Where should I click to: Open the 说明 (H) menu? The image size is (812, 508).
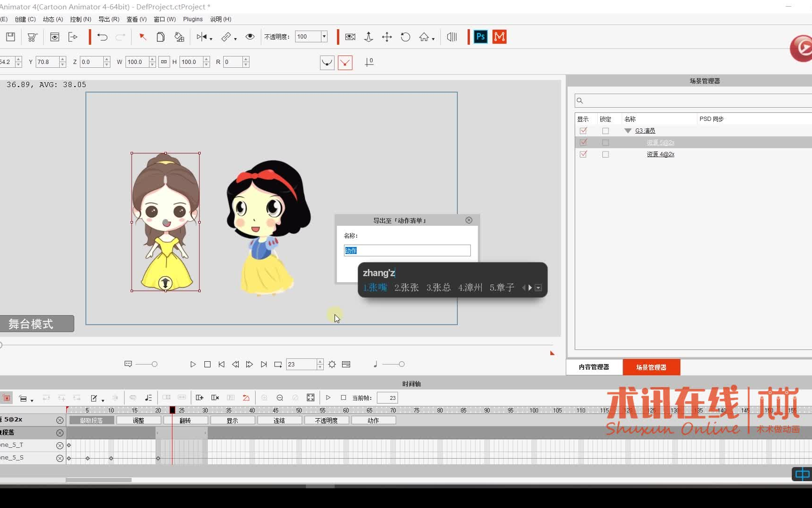click(221, 19)
